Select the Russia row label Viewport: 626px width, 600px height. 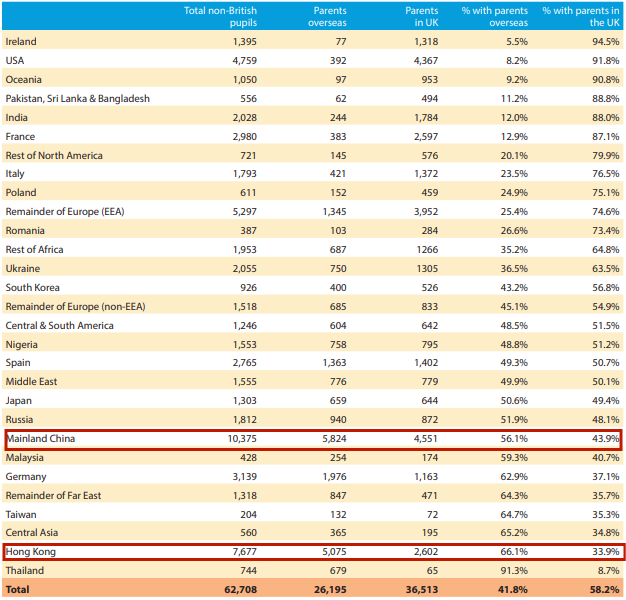click(19, 420)
